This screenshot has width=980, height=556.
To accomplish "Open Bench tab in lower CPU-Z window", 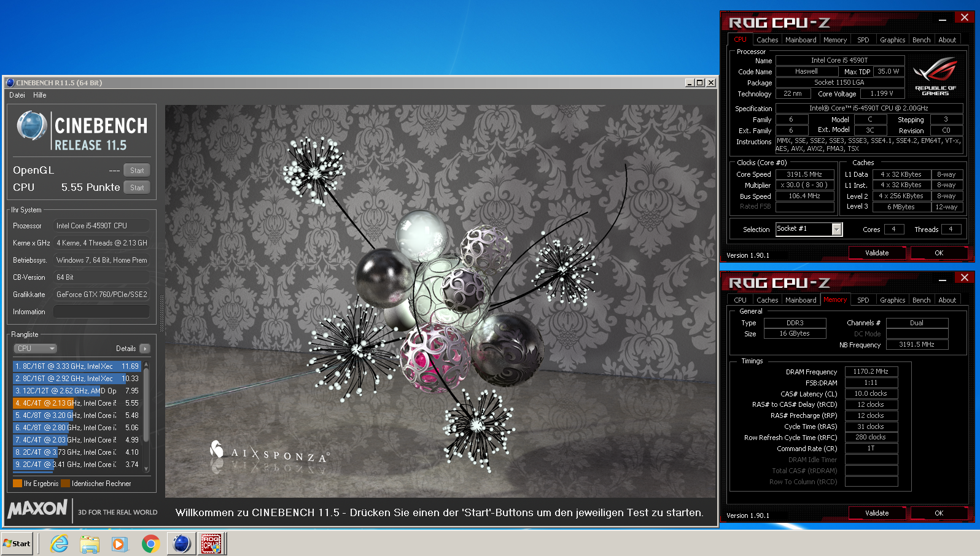I will click(921, 300).
